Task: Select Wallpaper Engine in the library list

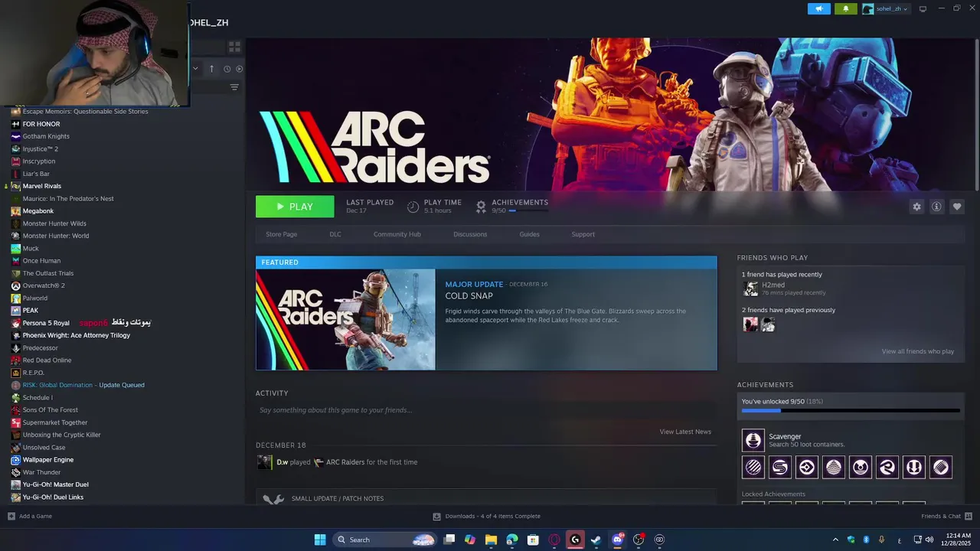Action: [48, 460]
